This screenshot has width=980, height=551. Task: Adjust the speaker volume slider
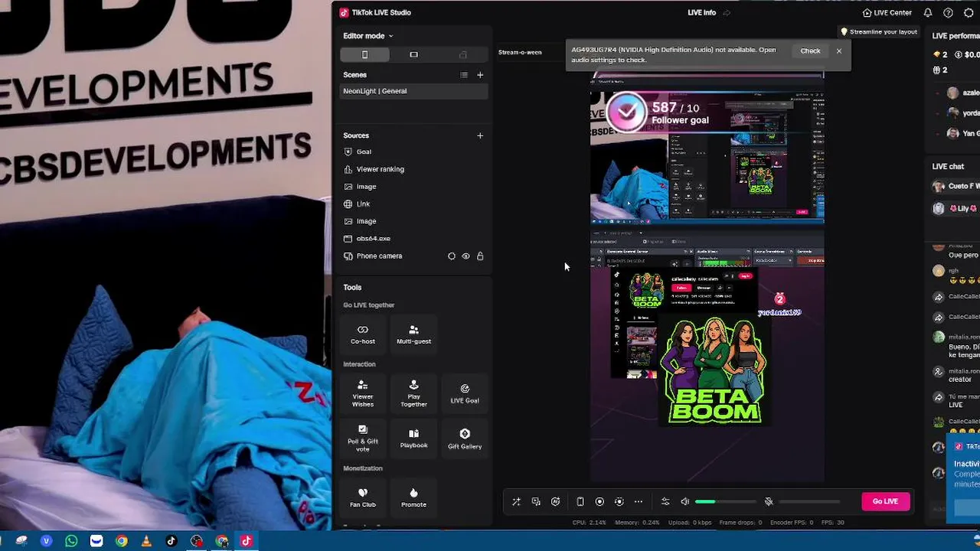pyautogui.click(x=726, y=502)
